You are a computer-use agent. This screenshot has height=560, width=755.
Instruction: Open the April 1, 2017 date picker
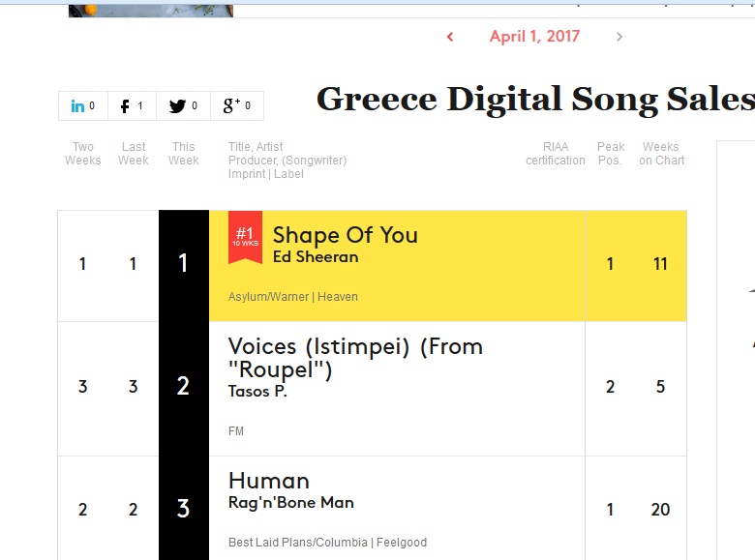pos(534,37)
